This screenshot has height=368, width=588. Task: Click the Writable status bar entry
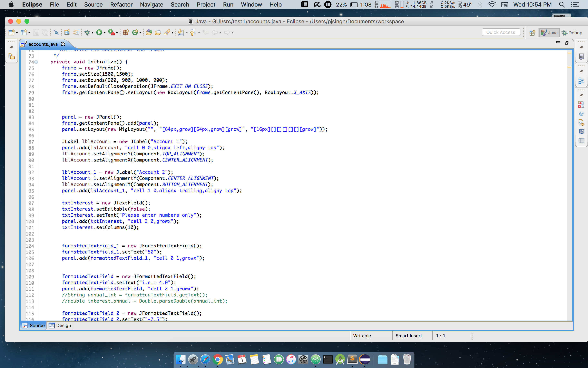tap(362, 336)
